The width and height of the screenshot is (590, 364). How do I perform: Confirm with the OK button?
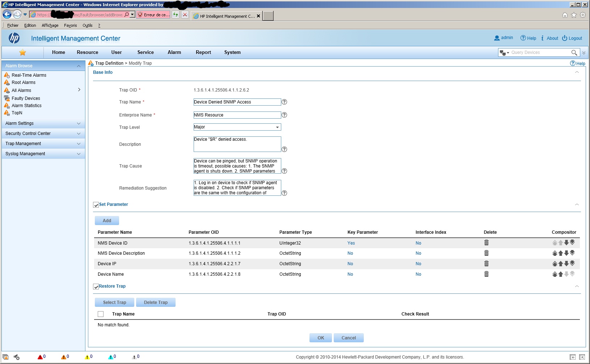(x=321, y=338)
